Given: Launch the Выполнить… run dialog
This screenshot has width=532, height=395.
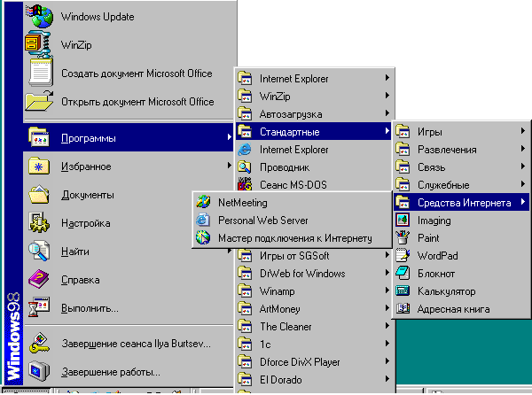Looking at the screenshot, I should click(x=90, y=308).
